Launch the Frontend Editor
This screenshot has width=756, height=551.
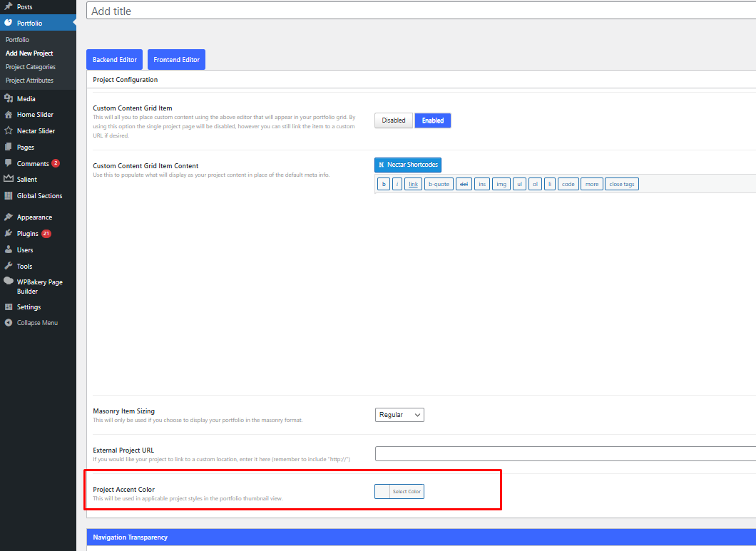(176, 60)
